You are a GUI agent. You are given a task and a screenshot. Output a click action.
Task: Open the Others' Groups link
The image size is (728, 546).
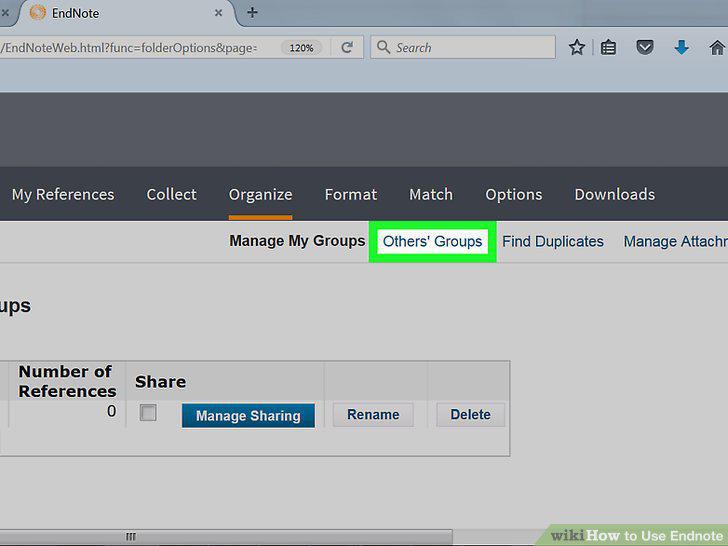pyautogui.click(x=433, y=241)
